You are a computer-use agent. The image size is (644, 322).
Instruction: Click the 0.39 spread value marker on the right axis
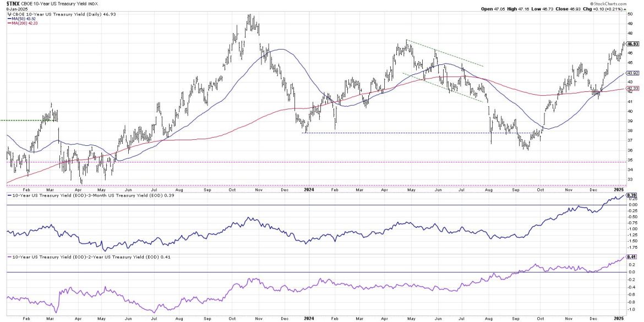click(x=632, y=195)
